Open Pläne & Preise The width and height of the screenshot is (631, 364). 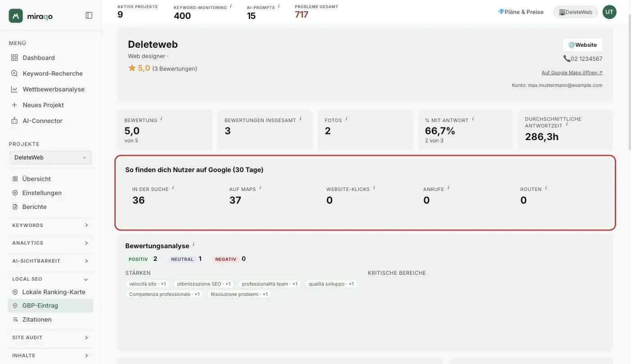521,12
